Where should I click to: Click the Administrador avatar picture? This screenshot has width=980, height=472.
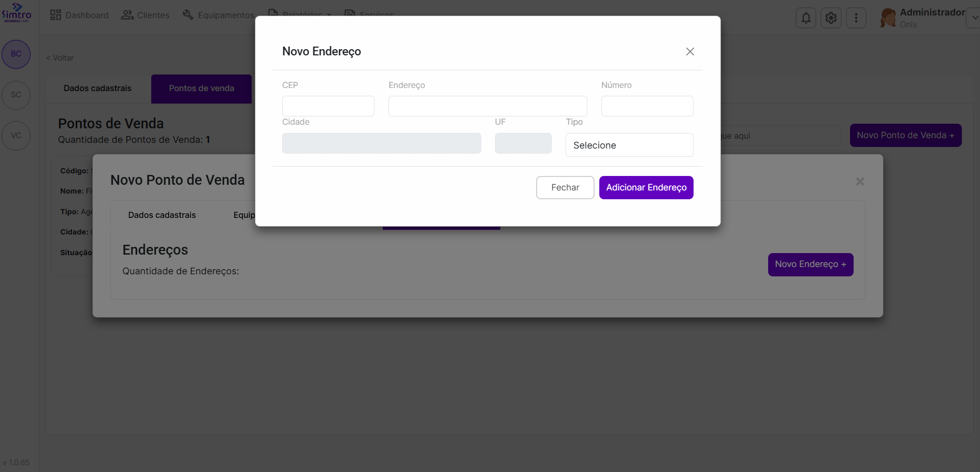click(x=888, y=18)
